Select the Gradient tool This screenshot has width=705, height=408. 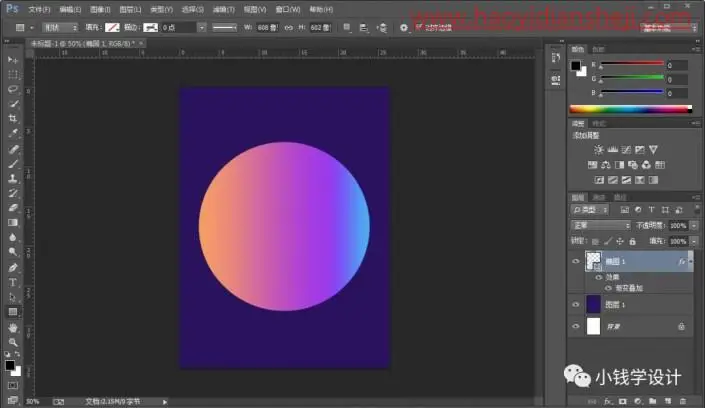(13, 223)
